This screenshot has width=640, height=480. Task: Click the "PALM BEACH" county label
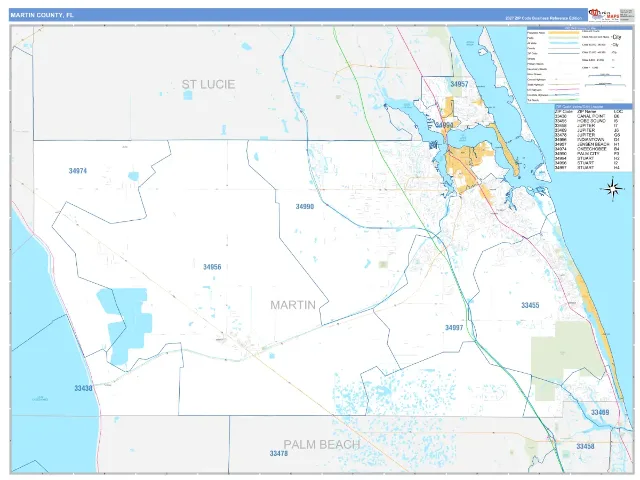[322, 444]
